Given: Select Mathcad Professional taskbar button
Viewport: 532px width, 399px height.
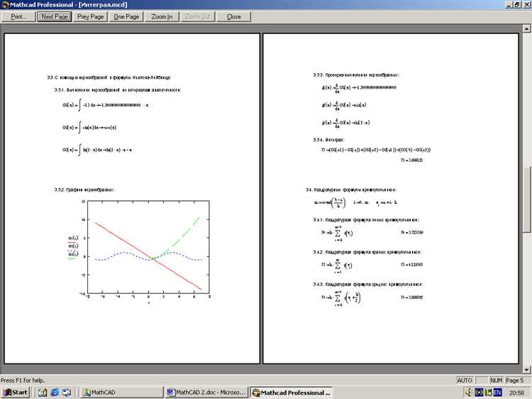Looking at the screenshot, I should pyautogui.click(x=291, y=393).
